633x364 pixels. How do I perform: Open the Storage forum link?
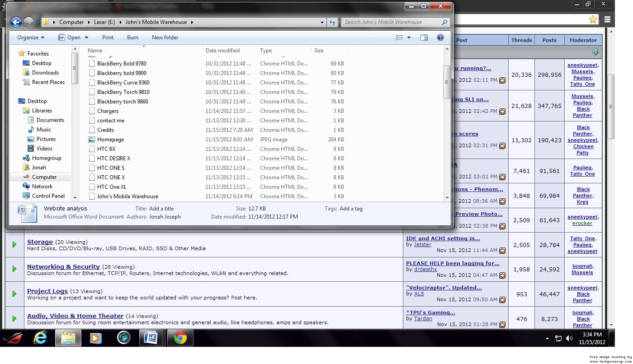click(40, 242)
